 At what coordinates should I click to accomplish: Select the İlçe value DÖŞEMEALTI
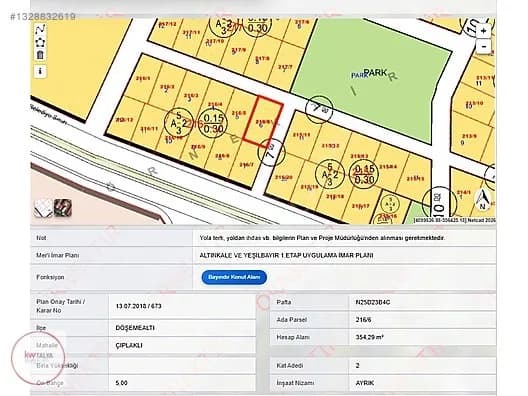[135, 328]
